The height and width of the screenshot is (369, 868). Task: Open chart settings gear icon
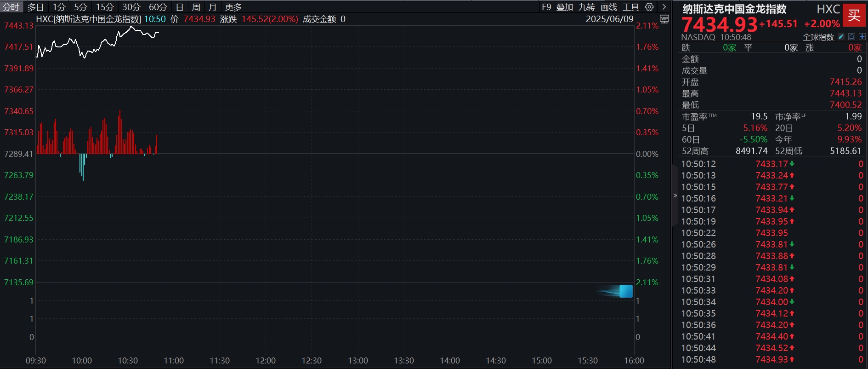649,7
